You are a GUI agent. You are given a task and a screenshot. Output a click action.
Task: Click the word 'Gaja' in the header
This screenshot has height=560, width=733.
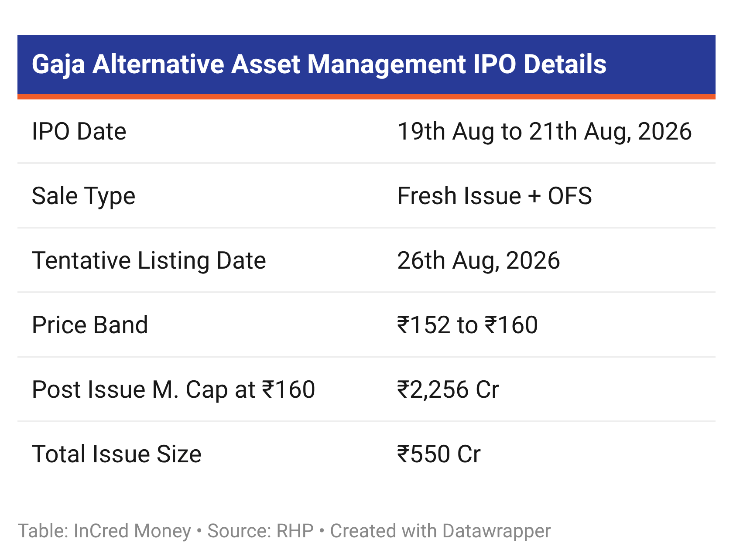[58, 65]
